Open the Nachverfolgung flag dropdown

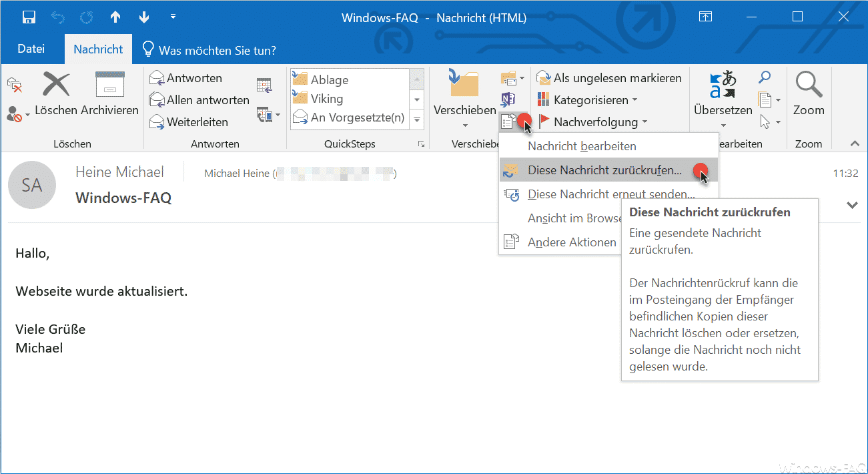(x=592, y=122)
